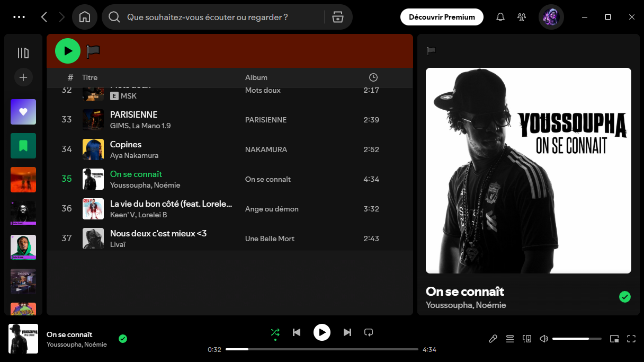Open the Liked Songs playlist

23,112
